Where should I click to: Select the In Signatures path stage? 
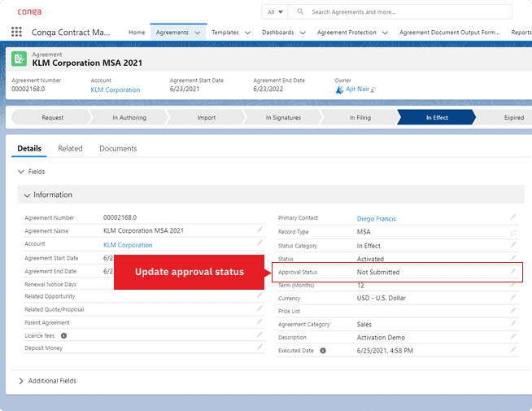(283, 117)
